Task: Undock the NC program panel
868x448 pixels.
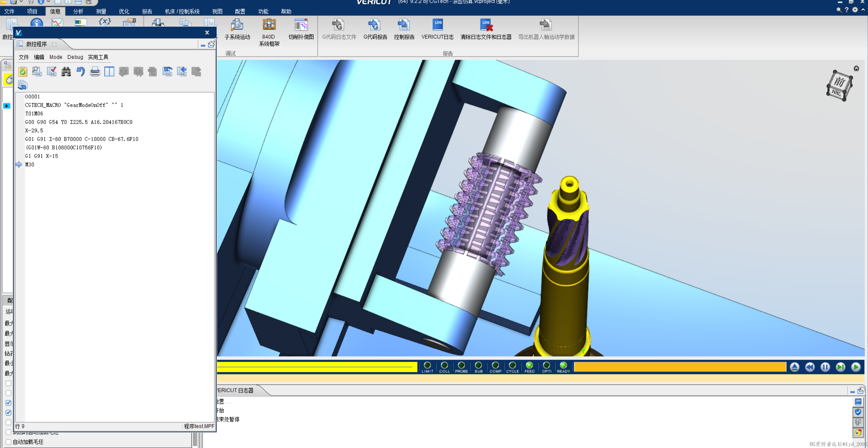Action: click(211, 44)
